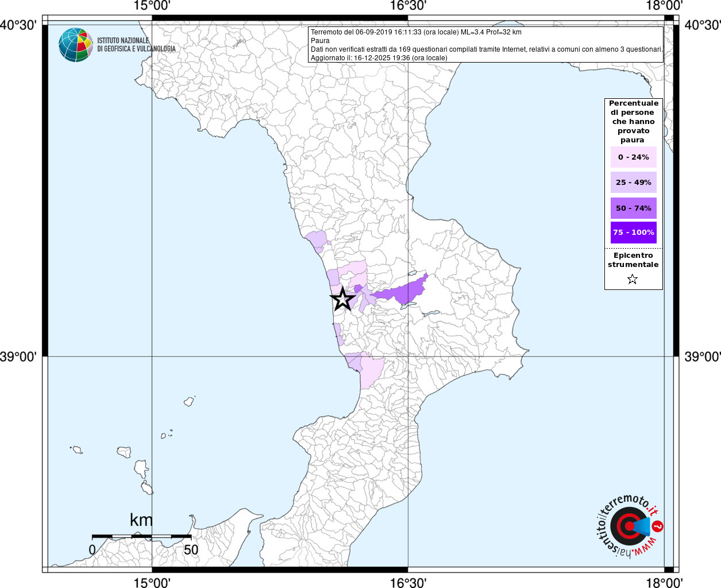Click the bottom axis 18°00' label
The width and height of the screenshot is (721, 588).
coord(664,582)
